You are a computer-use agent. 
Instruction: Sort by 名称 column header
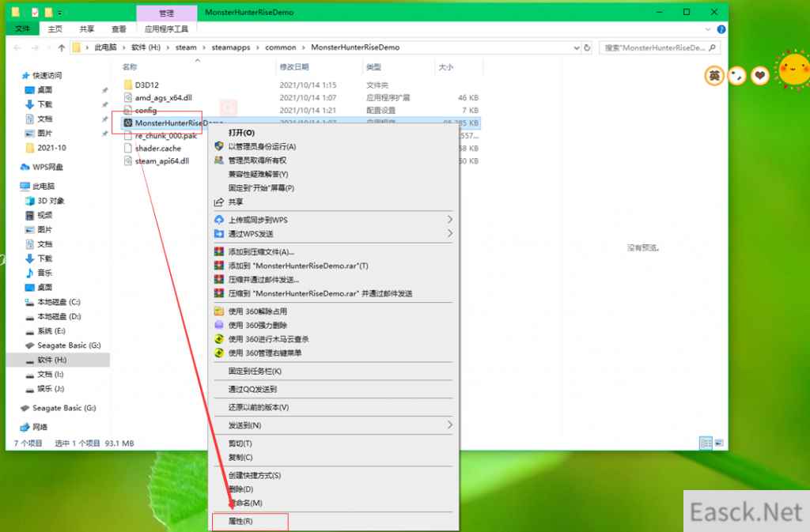[130, 67]
